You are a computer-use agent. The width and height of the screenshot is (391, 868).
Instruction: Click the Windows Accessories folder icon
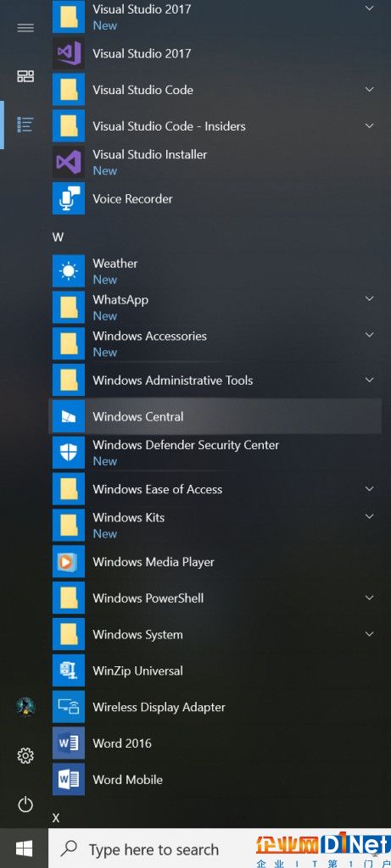click(x=69, y=344)
